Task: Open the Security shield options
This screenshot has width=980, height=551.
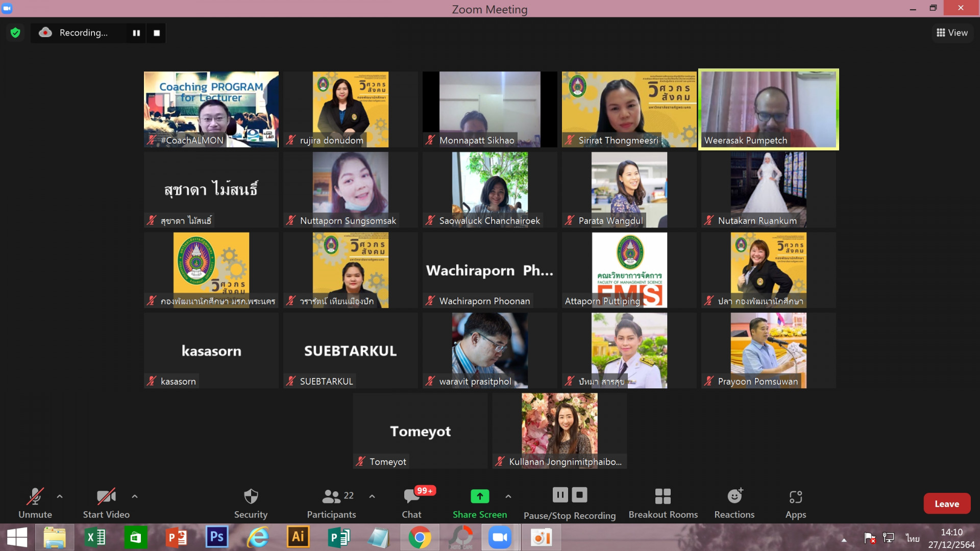Action: 251,503
